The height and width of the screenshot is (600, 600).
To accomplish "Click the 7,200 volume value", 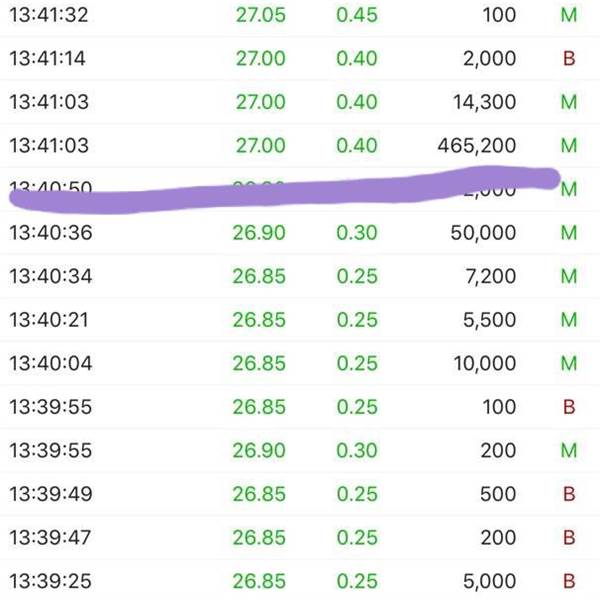I will click(x=491, y=276).
